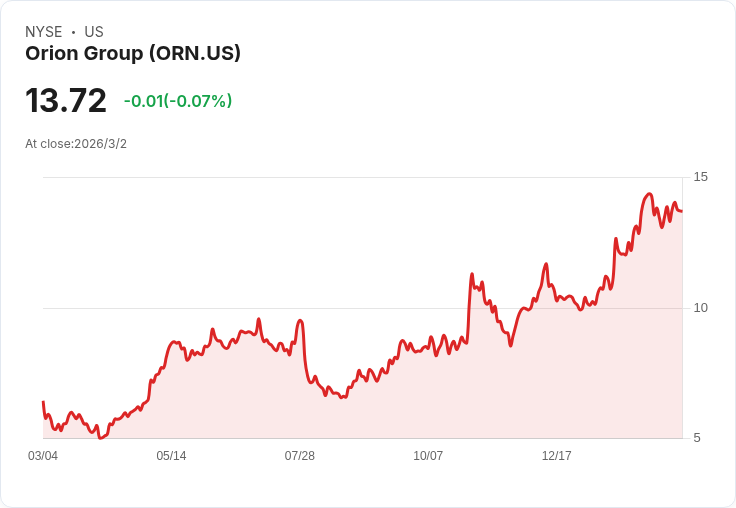
Task: Click the NYSE exchange label
Action: click(44, 32)
